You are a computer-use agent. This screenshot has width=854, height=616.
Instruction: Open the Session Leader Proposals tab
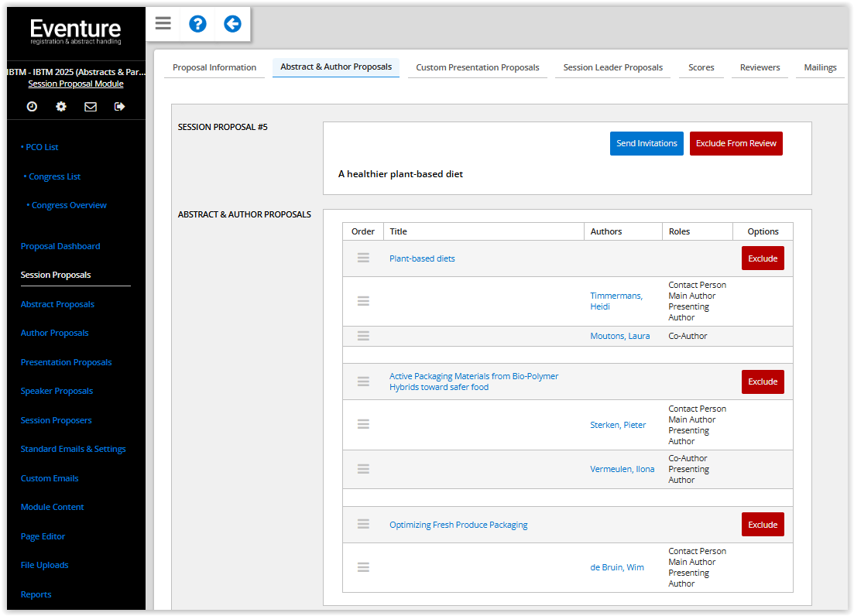(x=612, y=67)
